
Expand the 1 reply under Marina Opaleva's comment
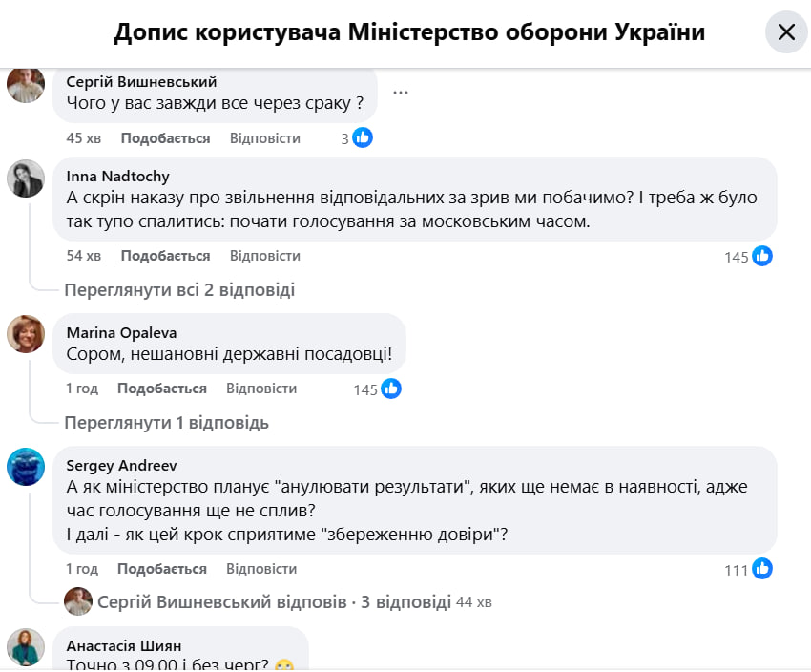point(167,422)
